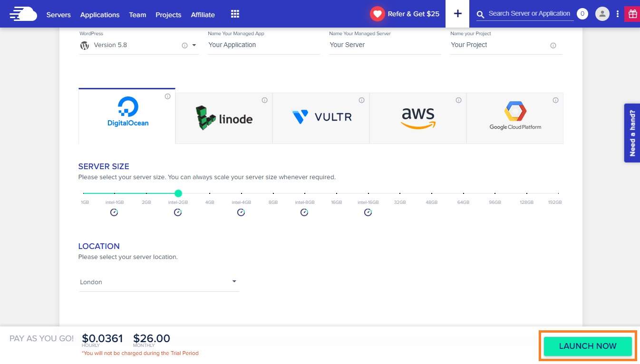Image resolution: width=640 pixels, height=364 pixels.
Task: Click info icon in Your Project field
Action: tap(553, 46)
